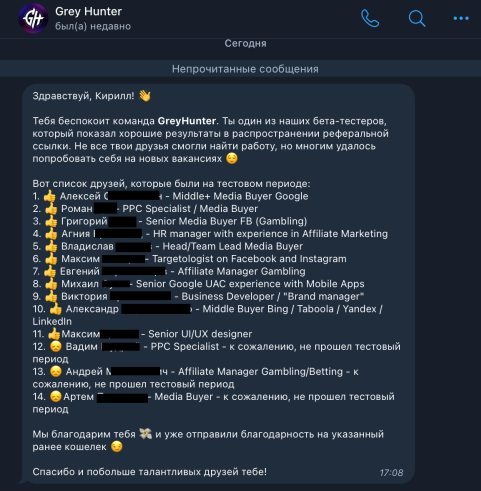Screen dimensions: 481x491
Task: Click the "Senior Media Buyer FB (Gambling)" text
Action: [x=226, y=221]
